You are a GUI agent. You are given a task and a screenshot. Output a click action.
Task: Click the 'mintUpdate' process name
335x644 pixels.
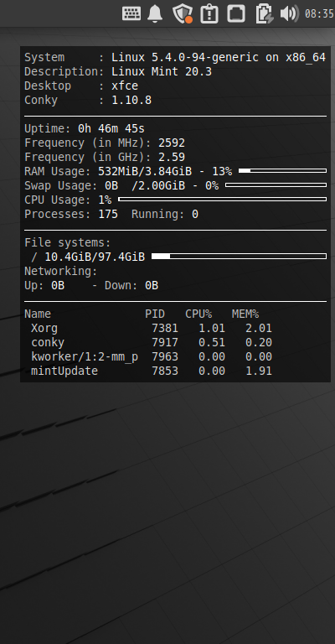click(x=64, y=371)
